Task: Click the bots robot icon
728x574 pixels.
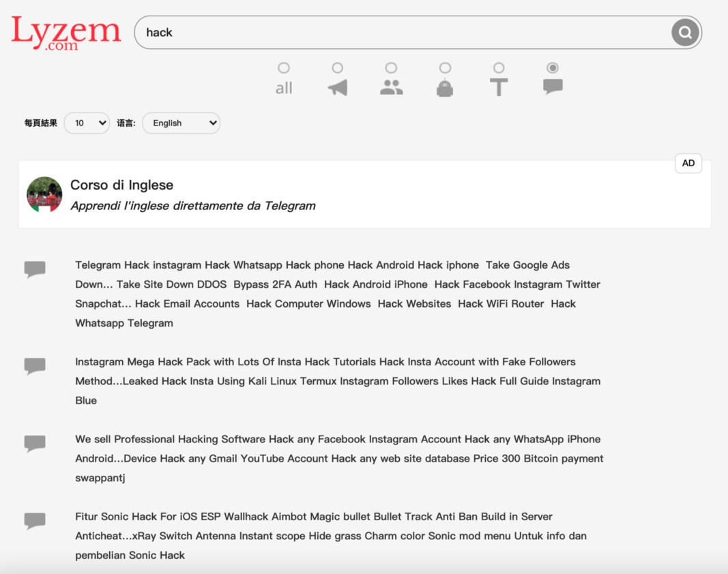Action: pos(445,87)
